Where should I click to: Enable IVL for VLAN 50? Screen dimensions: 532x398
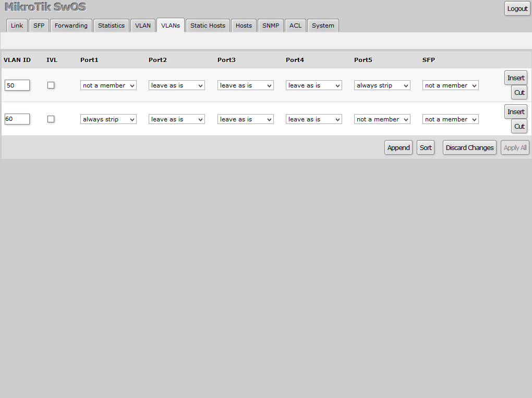coord(51,85)
